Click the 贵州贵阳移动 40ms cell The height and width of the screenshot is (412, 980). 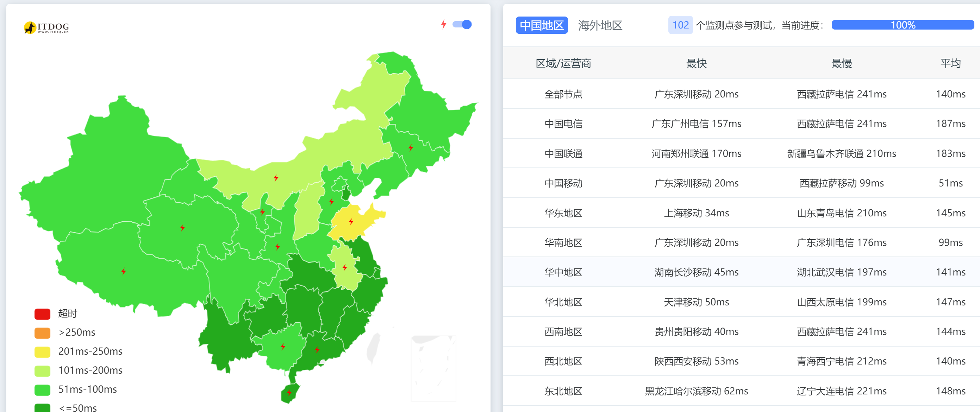(x=696, y=332)
